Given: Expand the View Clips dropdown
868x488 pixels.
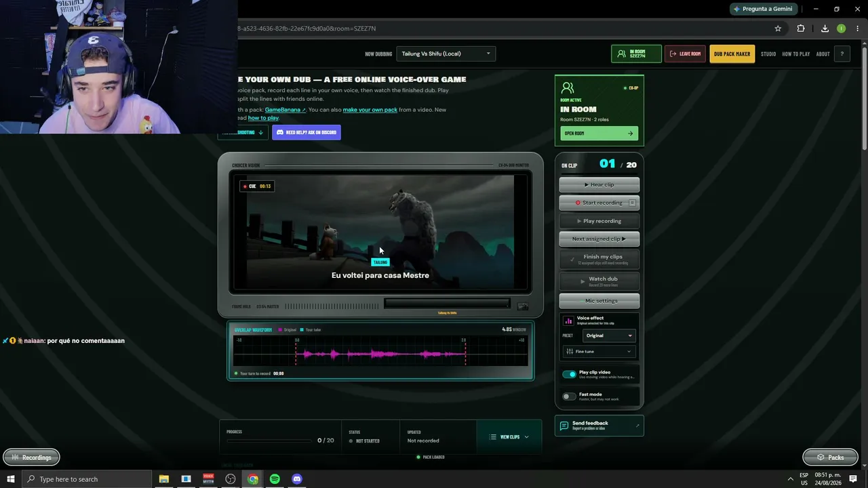Looking at the screenshot, I should pyautogui.click(x=509, y=437).
